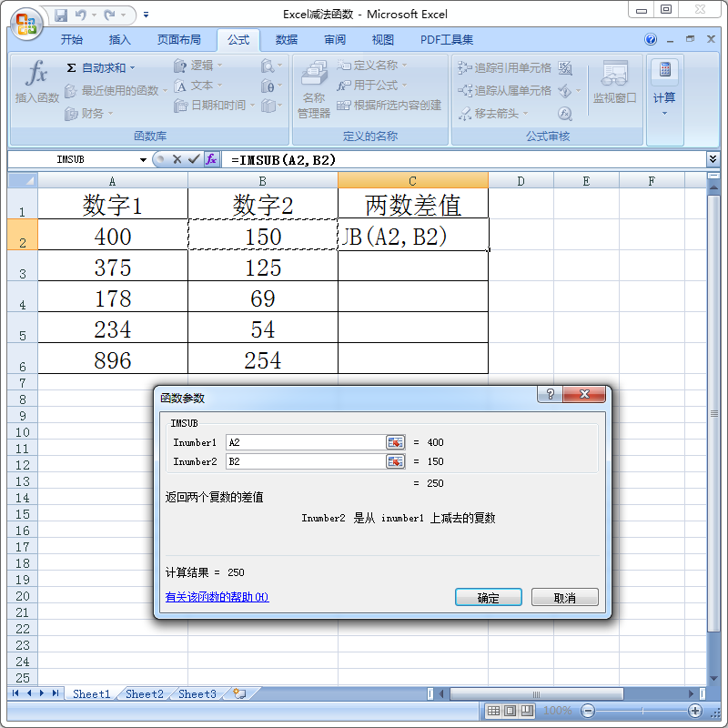This screenshot has width=728, height=728.
Task: Open the Recently Used functions icon
Action: 71,91
